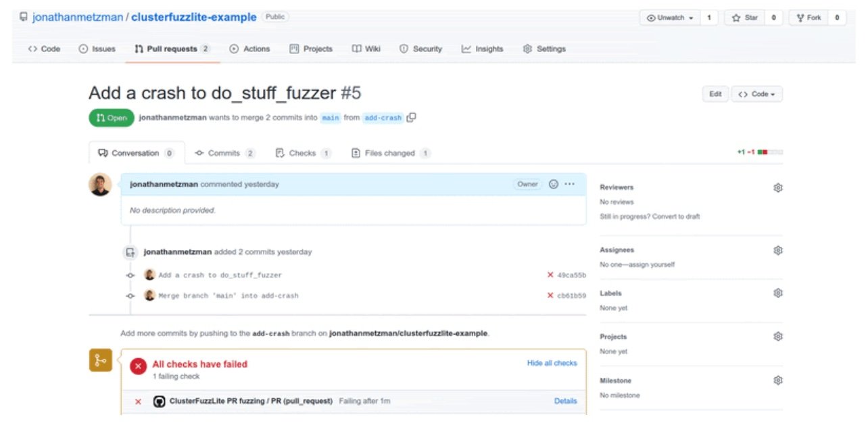868x438 pixels.
Task: Click Edit pull request title button
Action: click(715, 94)
